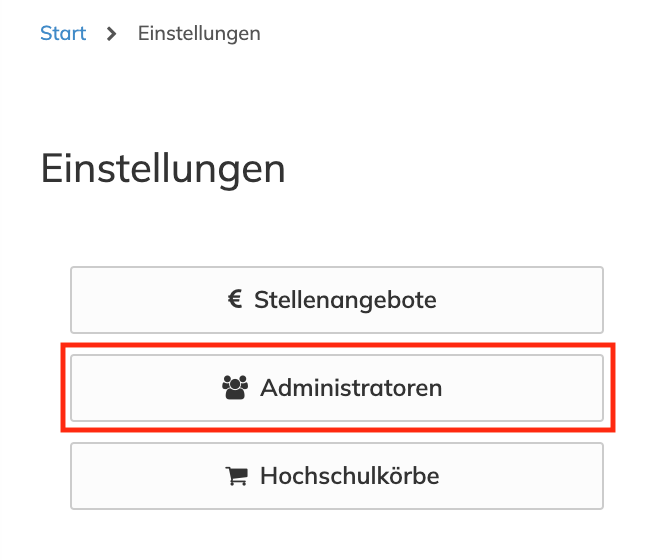Click the breadcrumb chevron separator
Viewport: 664px width, 560px height.
pyautogui.click(x=112, y=34)
